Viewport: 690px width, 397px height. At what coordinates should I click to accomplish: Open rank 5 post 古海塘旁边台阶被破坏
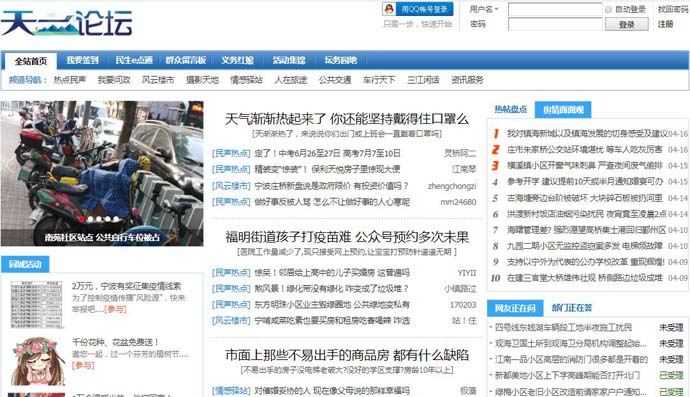coord(584,198)
